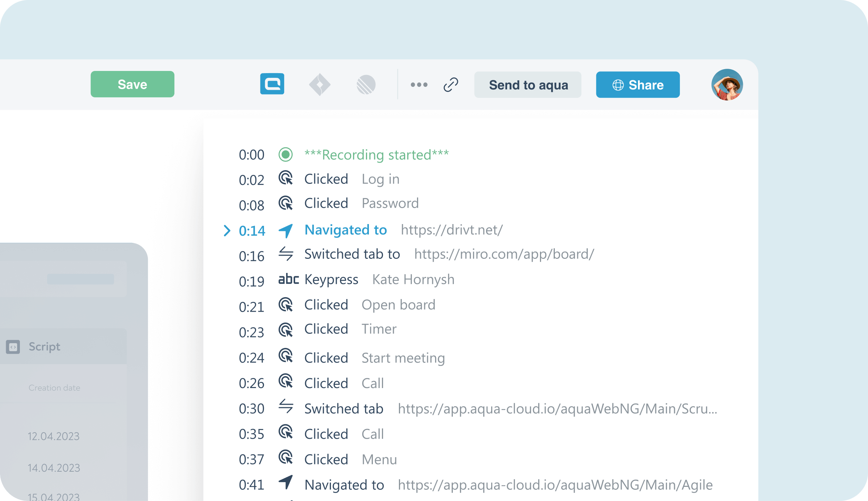The image size is (868, 501).
Task: Click navigation arrow icon at 0:41
Action: (286, 483)
